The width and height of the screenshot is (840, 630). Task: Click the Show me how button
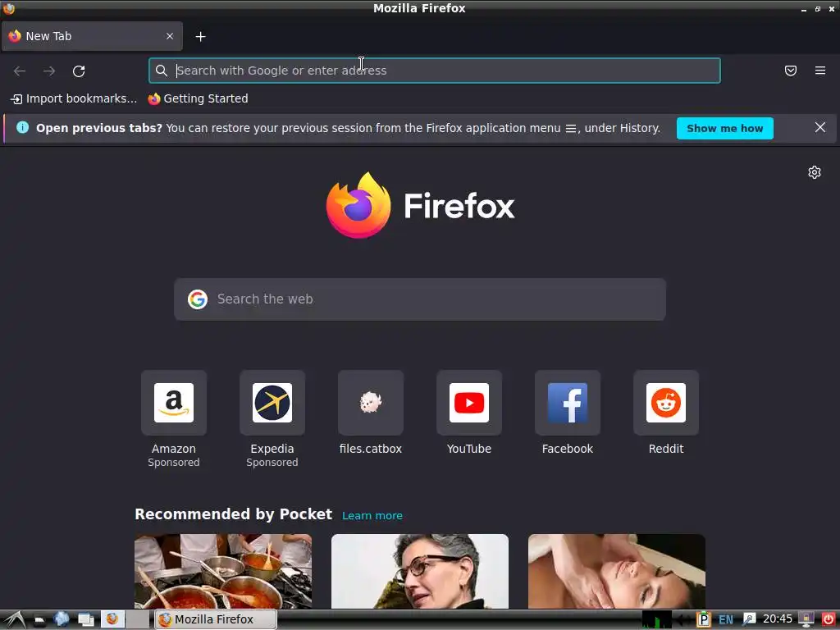[724, 129]
